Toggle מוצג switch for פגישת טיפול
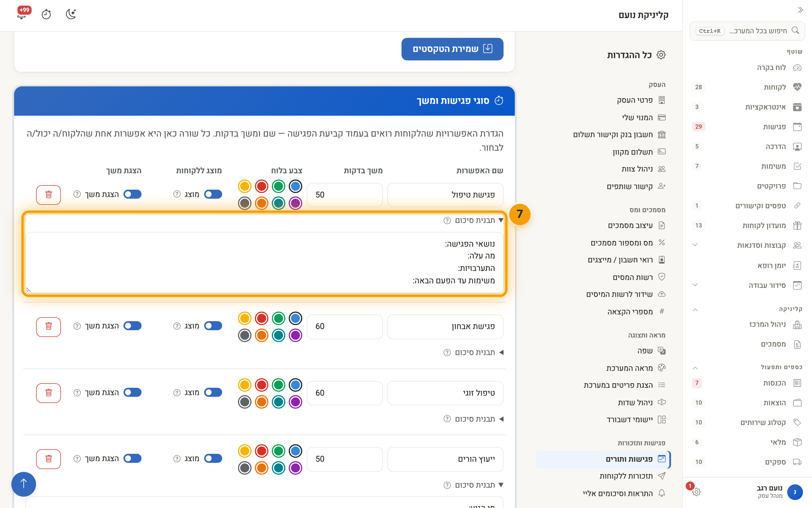 point(213,194)
